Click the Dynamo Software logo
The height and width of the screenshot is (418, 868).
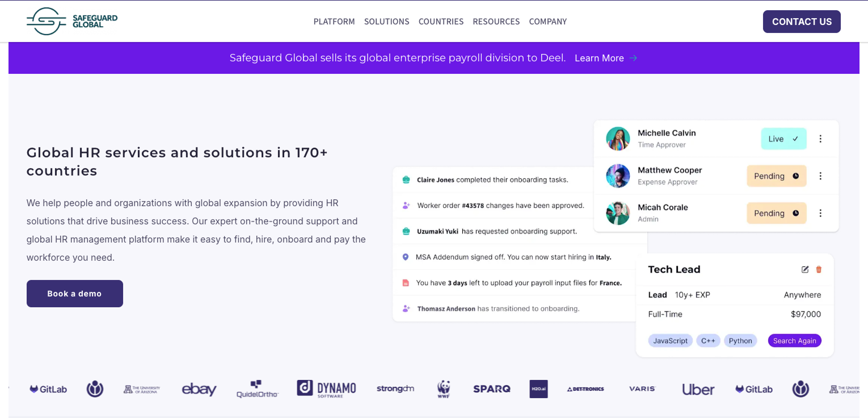(x=326, y=389)
